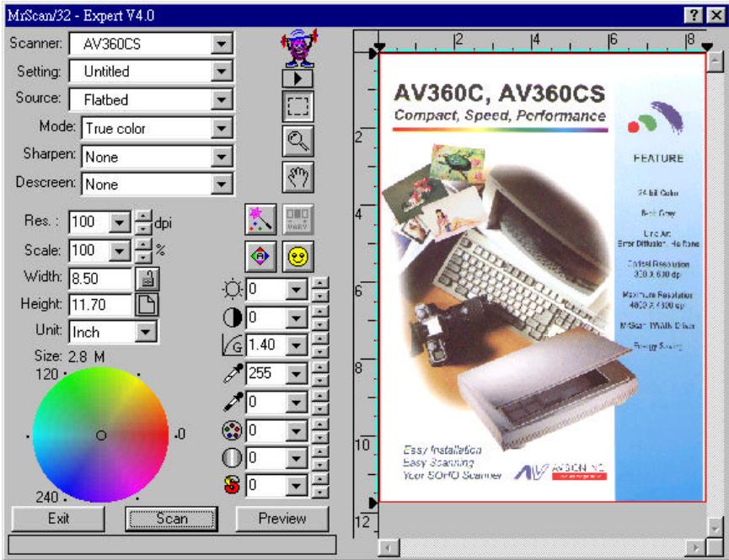Open the Mode dropdown showing True color
The width and height of the screenshot is (729, 560).
click(x=222, y=128)
